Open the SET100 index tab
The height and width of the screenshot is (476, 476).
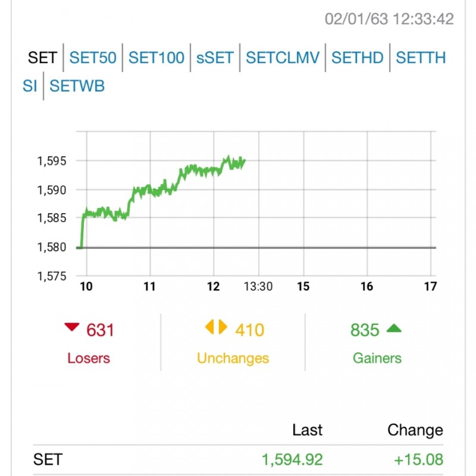point(156,58)
